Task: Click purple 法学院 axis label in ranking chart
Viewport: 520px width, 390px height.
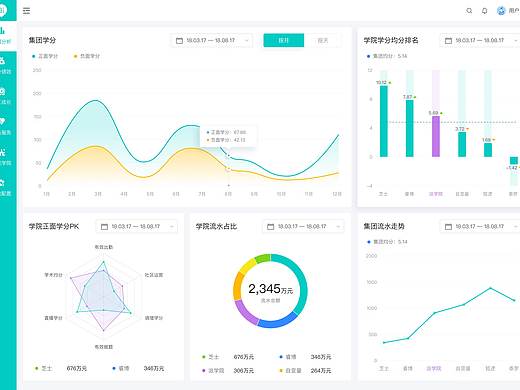Action: [x=436, y=194]
